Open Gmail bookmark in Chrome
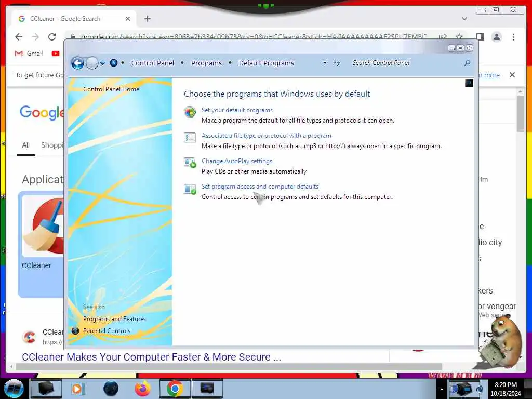The height and width of the screenshot is (399, 532). [x=29, y=54]
